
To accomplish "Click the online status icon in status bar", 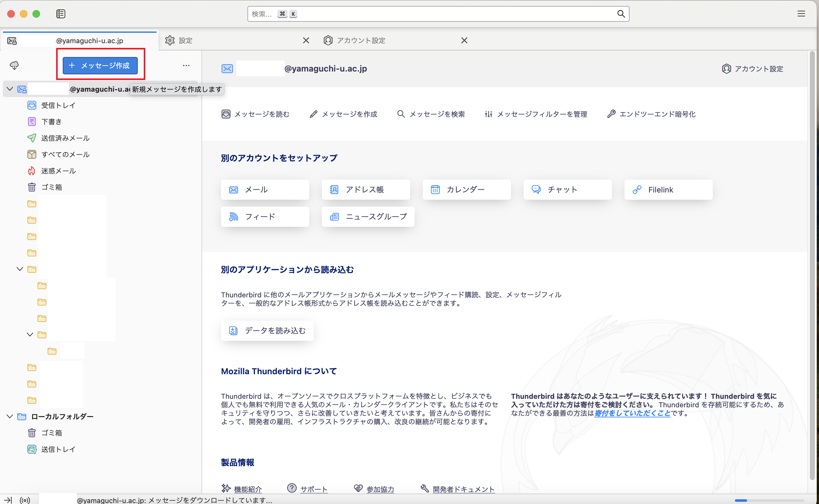I will tap(25, 500).
